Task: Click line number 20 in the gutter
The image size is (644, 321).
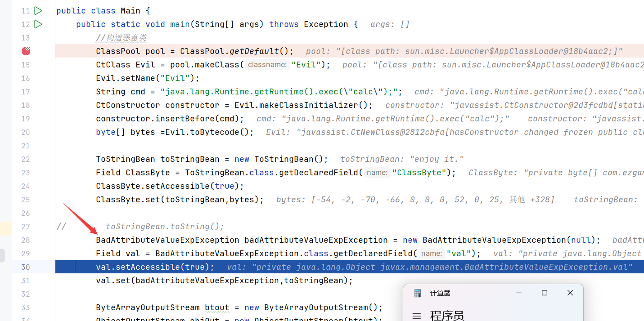Action: point(25,132)
